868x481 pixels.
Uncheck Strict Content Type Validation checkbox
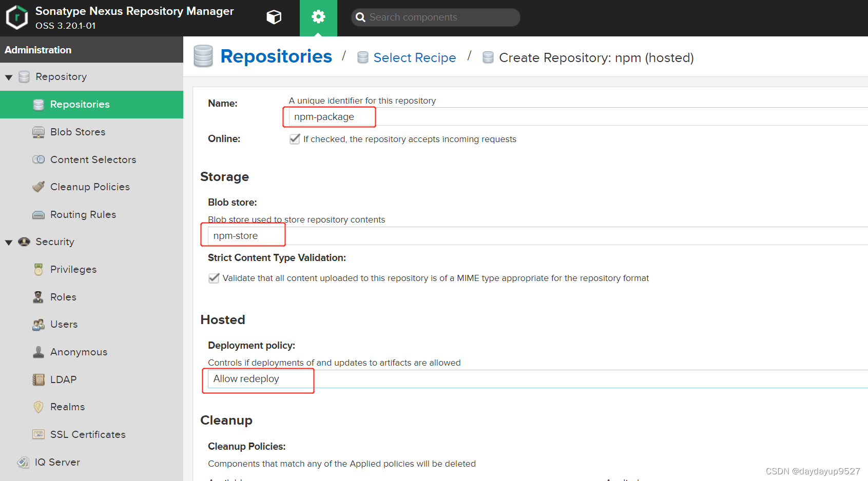click(x=214, y=278)
